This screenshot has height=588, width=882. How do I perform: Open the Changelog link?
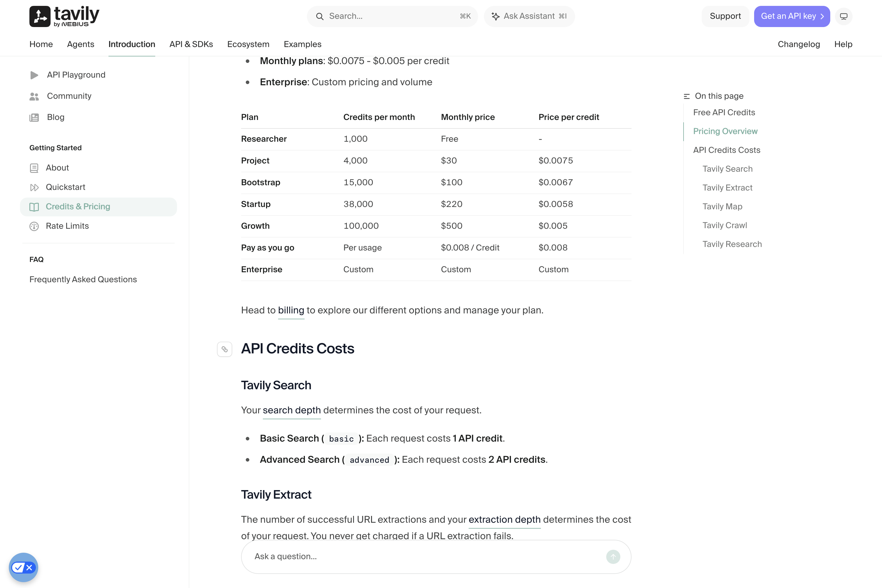799,44
